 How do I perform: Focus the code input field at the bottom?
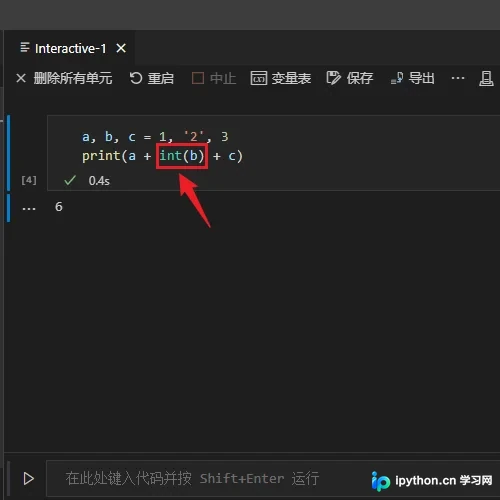(x=273, y=479)
